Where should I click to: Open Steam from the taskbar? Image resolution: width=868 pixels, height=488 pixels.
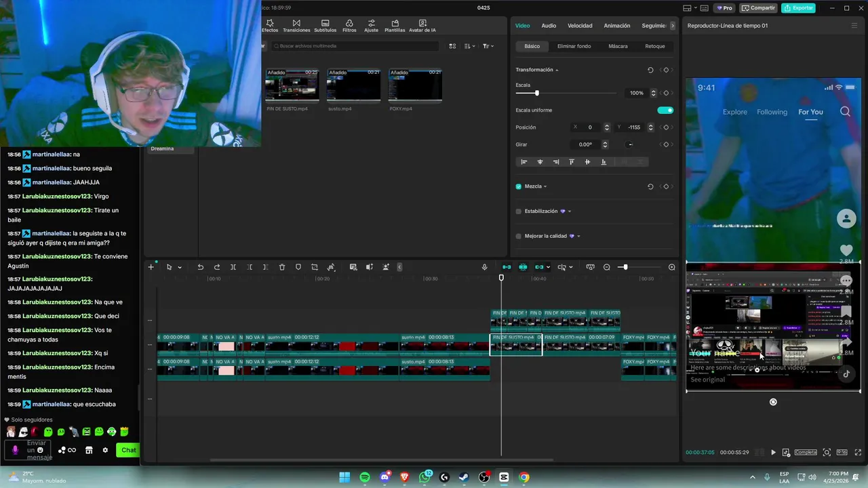click(x=464, y=477)
